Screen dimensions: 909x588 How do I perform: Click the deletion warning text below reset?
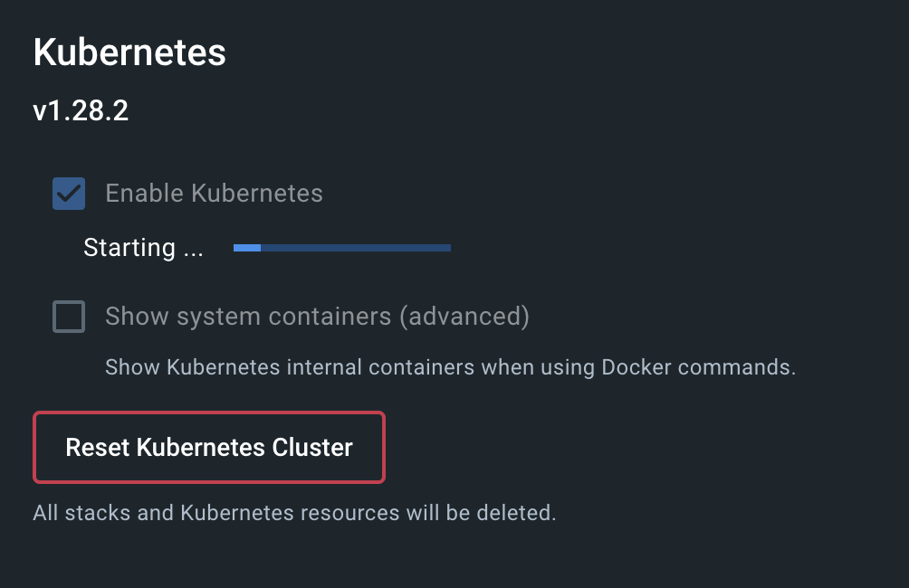pos(294,512)
